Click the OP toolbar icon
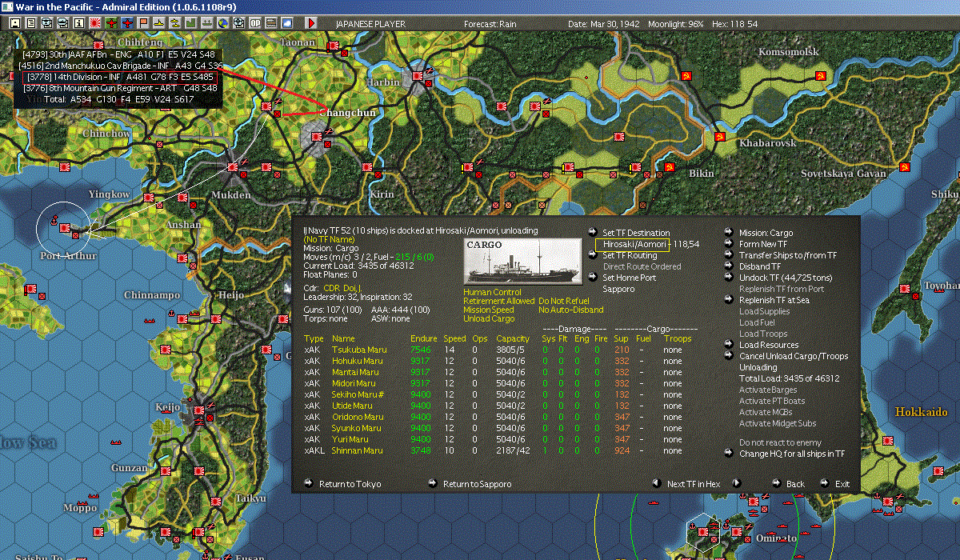The image size is (960, 560). coord(254,23)
